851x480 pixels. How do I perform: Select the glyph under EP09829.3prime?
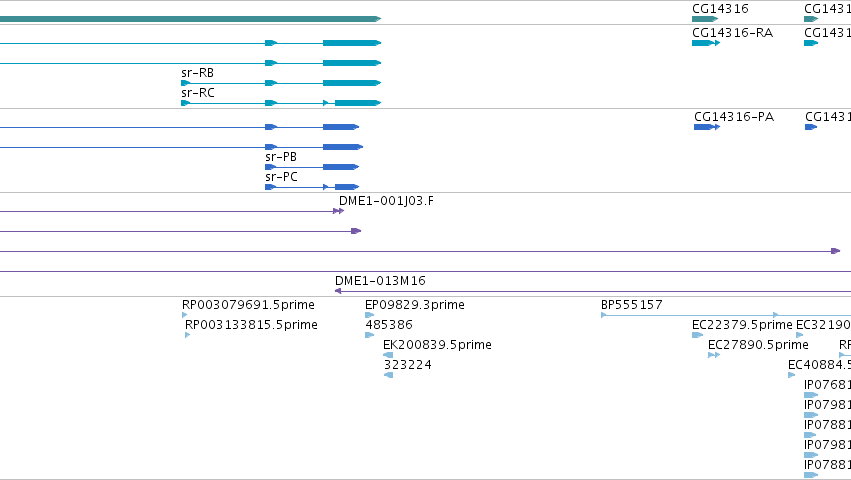coord(370,315)
